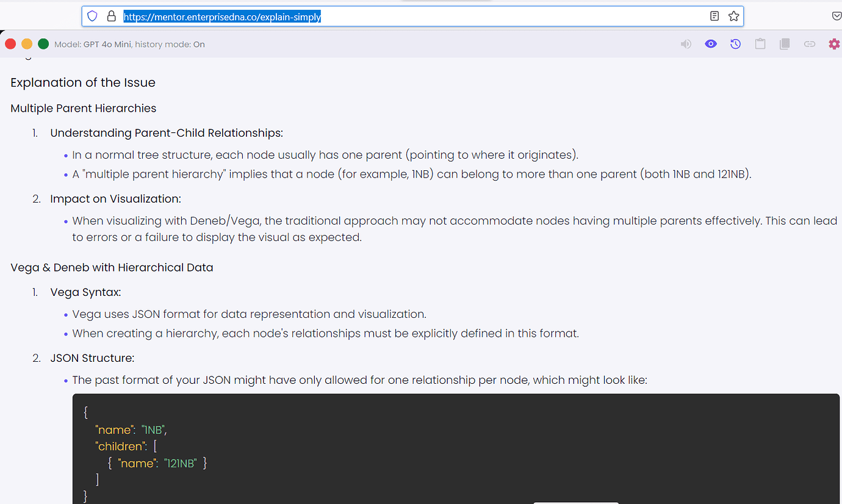Screen dimensions: 842x504
Task: Save the page with the Pocket icon
Action: coord(837,16)
